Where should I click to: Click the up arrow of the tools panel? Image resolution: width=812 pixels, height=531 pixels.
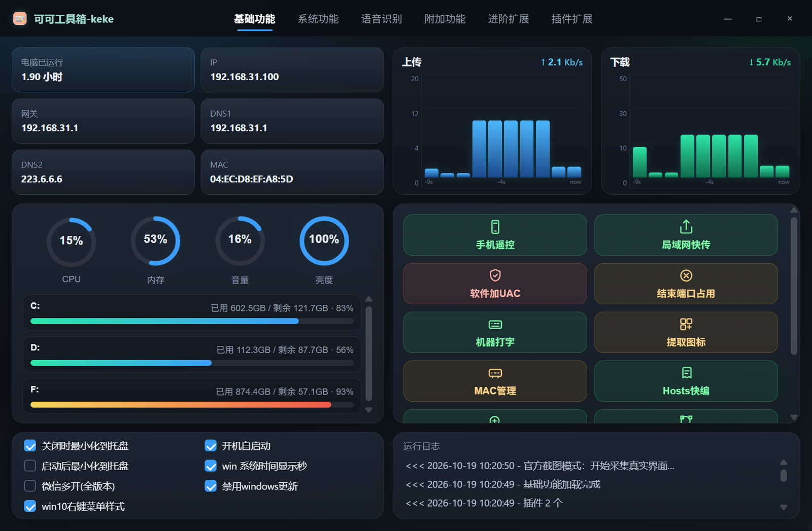[x=794, y=210]
